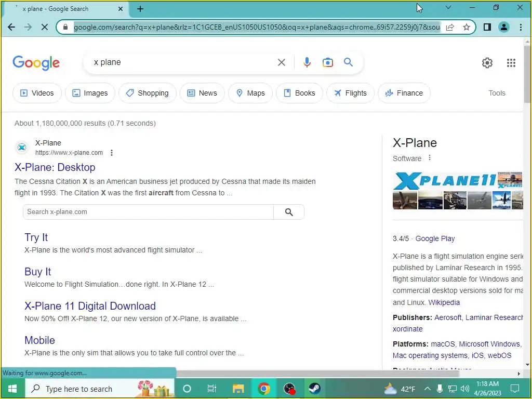This screenshot has height=399, width=532.
Task: Open X-Plane 11 Digital Download link
Action: [90, 306]
